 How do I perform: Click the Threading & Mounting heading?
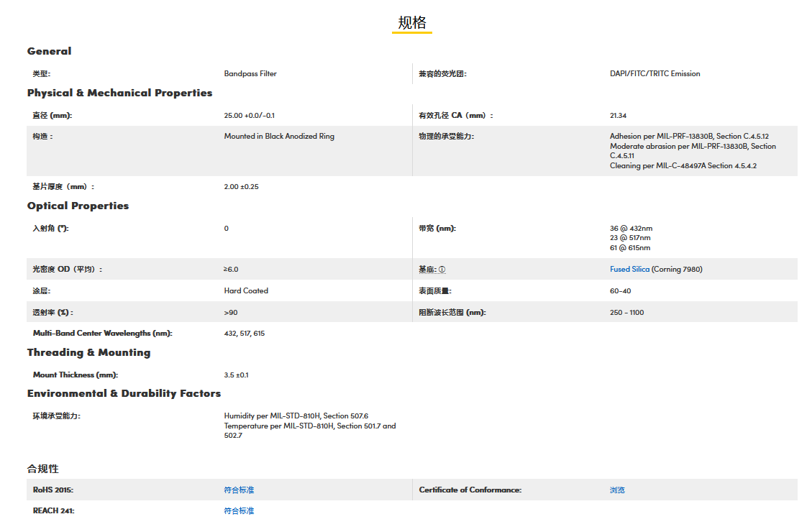[89, 352]
